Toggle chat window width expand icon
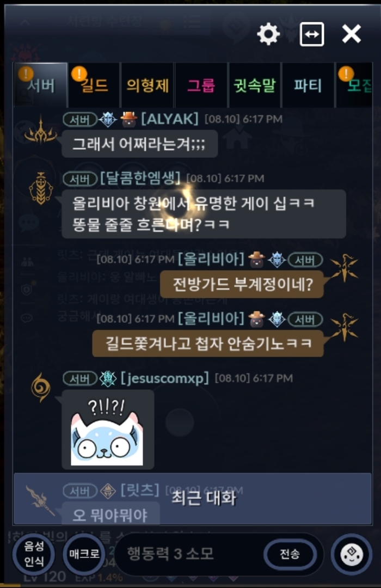This screenshot has height=588, width=381. pyautogui.click(x=312, y=34)
